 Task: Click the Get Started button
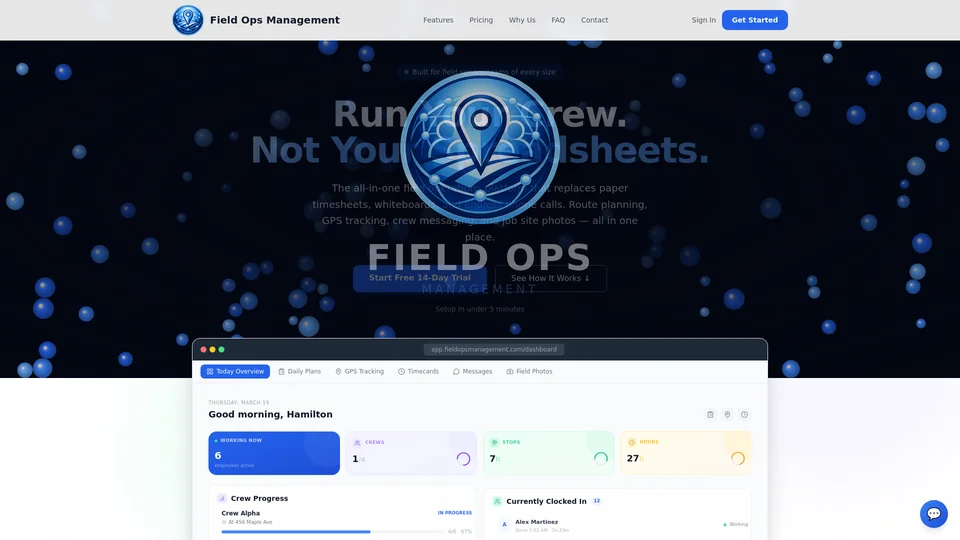(x=755, y=20)
